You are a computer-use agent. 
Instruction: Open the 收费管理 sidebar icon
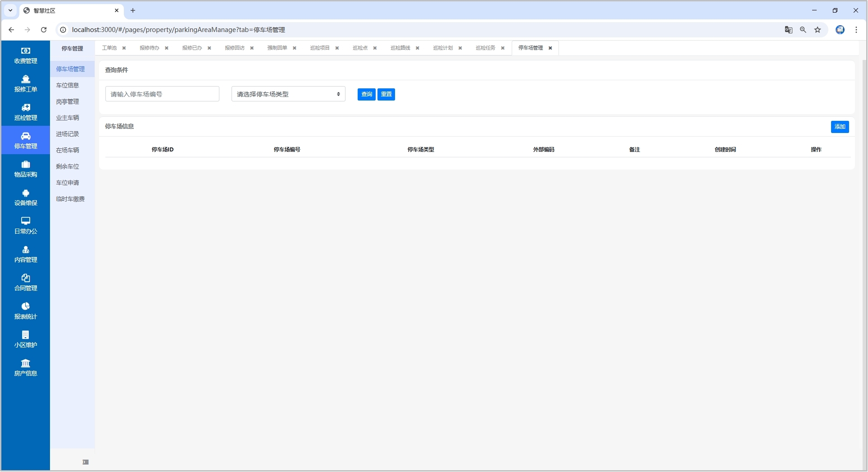coord(26,51)
